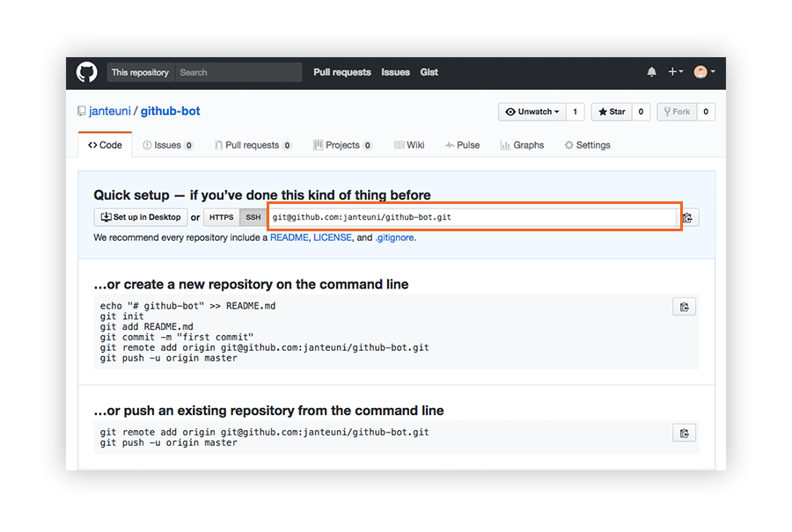This screenshot has height=532, width=792.
Task: Click the This repository search scope
Action: click(x=140, y=72)
